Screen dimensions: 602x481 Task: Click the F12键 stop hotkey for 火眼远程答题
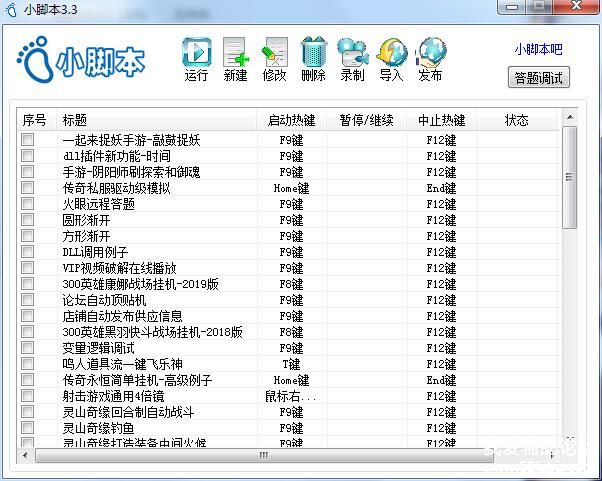click(x=441, y=204)
